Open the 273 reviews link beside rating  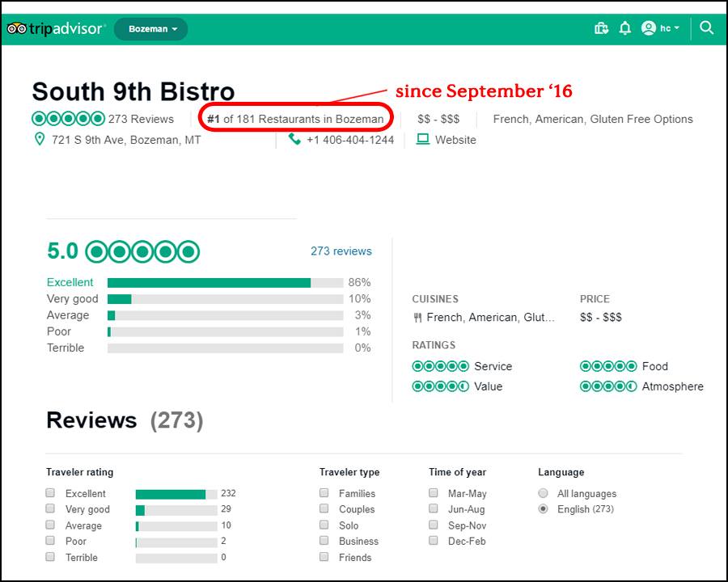point(341,251)
